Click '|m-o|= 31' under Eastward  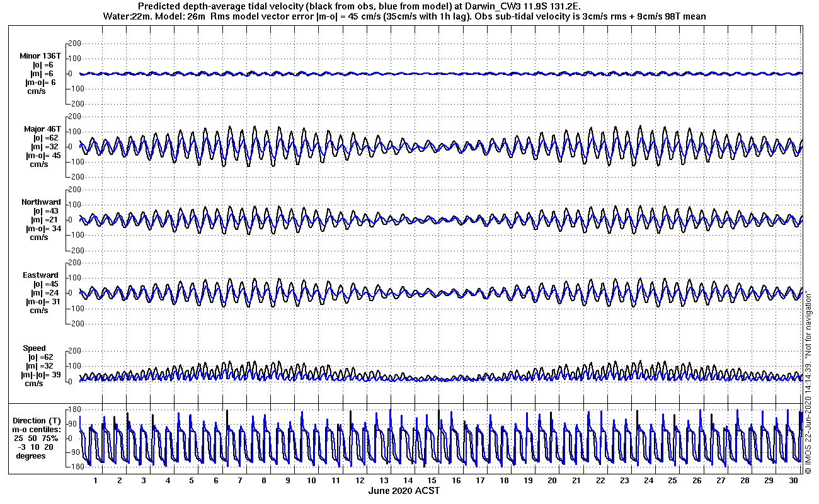(43, 302)
